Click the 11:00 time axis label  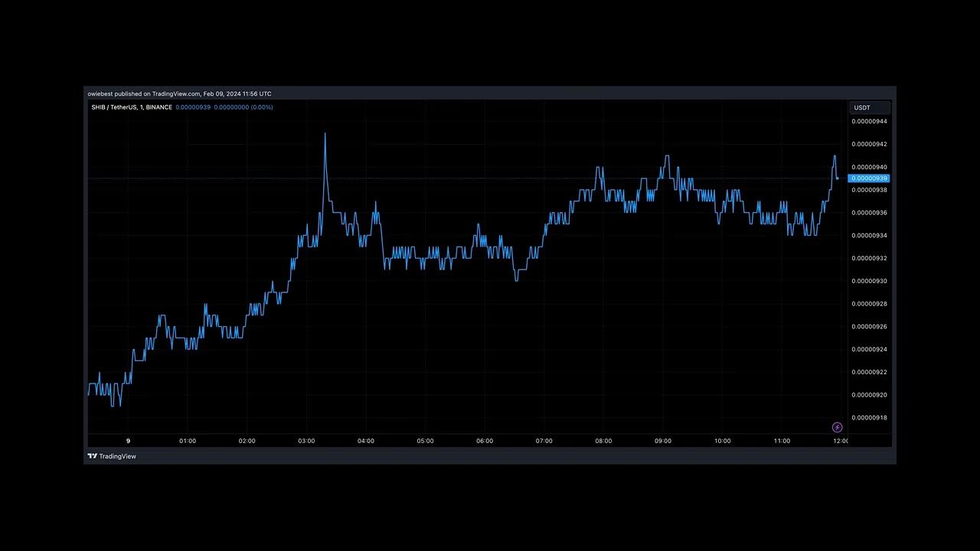(x=782, y=441)
